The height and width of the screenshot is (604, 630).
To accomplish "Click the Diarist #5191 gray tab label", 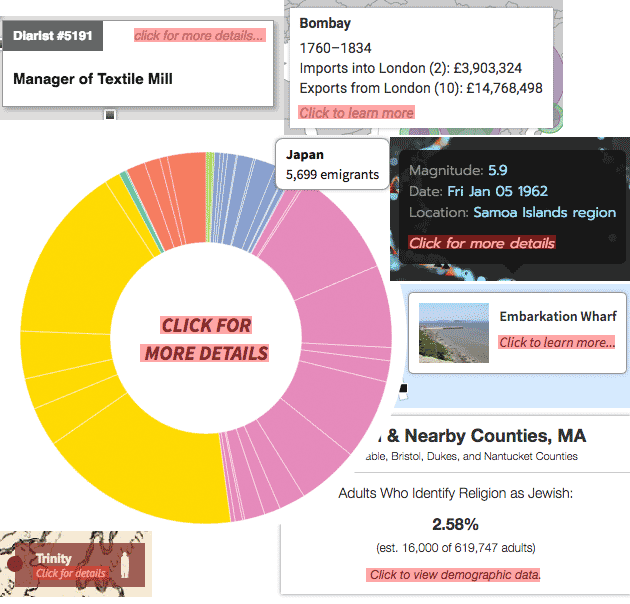I will pyautogui.click(x=51, y=35).
